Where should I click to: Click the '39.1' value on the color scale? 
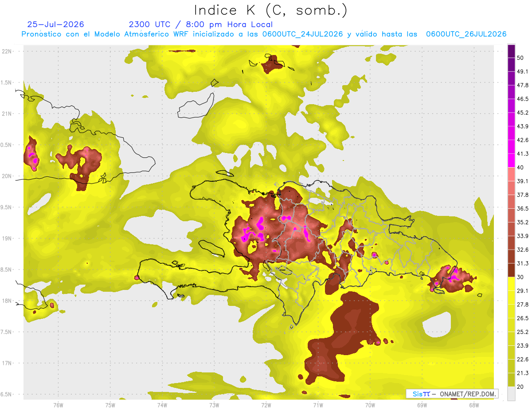coord(522,181)
